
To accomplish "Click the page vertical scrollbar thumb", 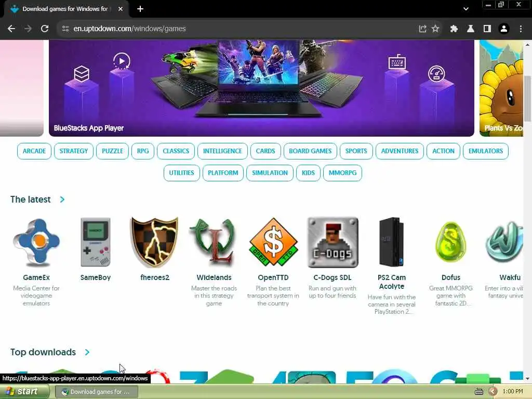I will (x=527, y=98).
